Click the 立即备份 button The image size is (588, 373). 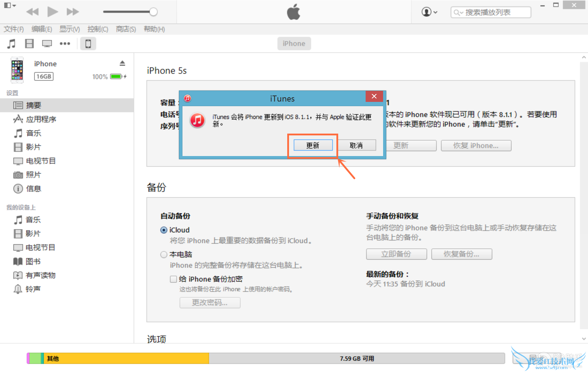[396, 254]
